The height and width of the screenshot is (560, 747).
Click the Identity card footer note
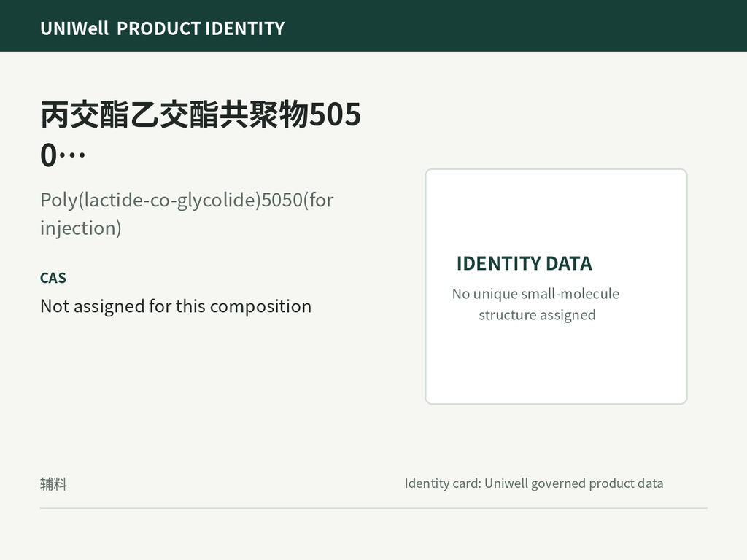pyautogui.click(x=533, y=483)
